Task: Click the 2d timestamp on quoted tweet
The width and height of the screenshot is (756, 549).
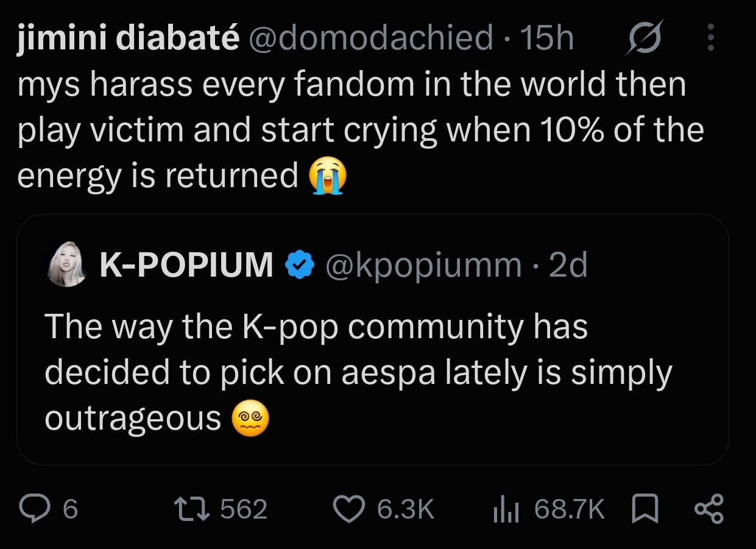Action: (568, 265)
